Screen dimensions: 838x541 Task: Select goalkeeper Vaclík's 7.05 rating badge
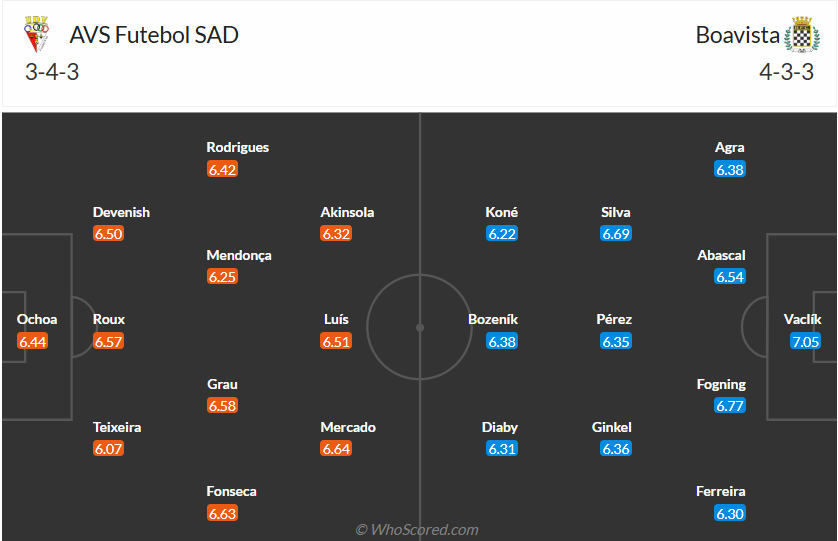804,342
